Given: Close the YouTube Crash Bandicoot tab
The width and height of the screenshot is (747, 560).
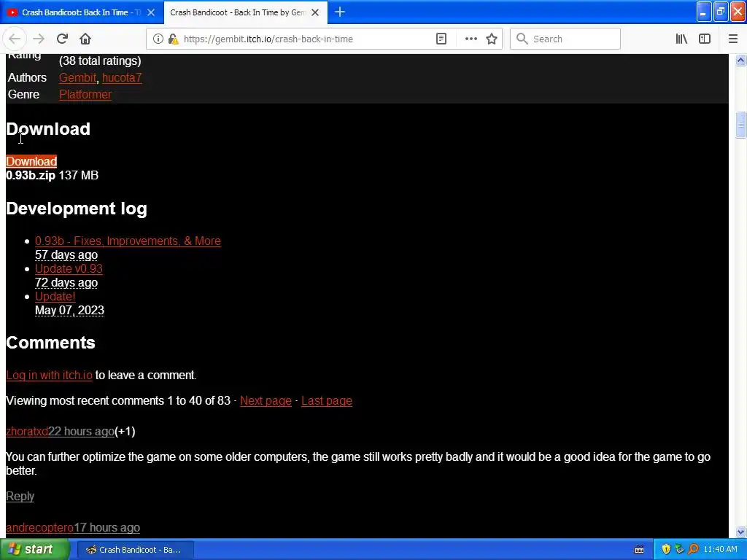Looking at the screenshot, I should click(x=151, y=12).
